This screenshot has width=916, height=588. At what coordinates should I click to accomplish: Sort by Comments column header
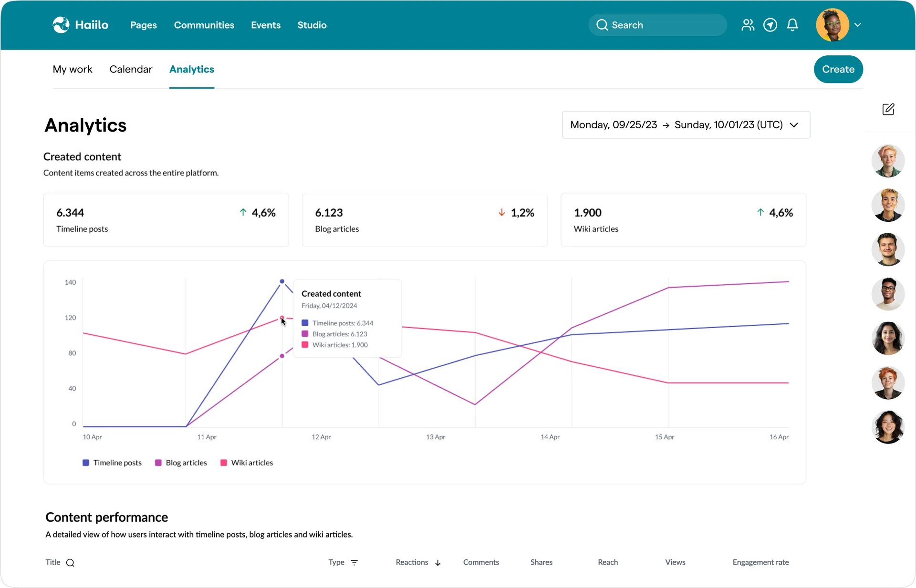coord(481,562)
